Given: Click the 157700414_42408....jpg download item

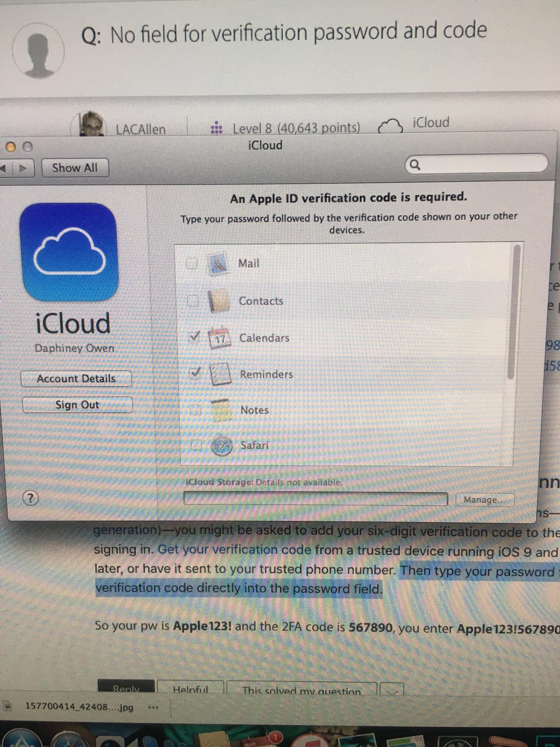Looking at the screenshot, I should (79, 707).
